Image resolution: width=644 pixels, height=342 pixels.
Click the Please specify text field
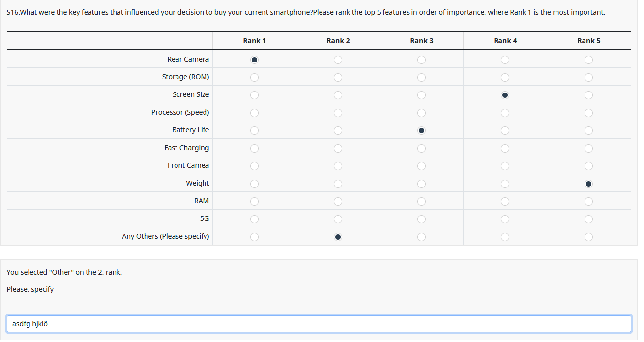[x=319, y=324]
